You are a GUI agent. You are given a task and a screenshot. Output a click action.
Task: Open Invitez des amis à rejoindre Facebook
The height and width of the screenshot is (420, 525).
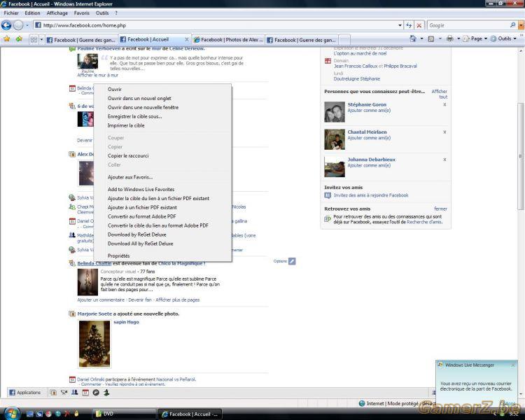click(371, 195)
